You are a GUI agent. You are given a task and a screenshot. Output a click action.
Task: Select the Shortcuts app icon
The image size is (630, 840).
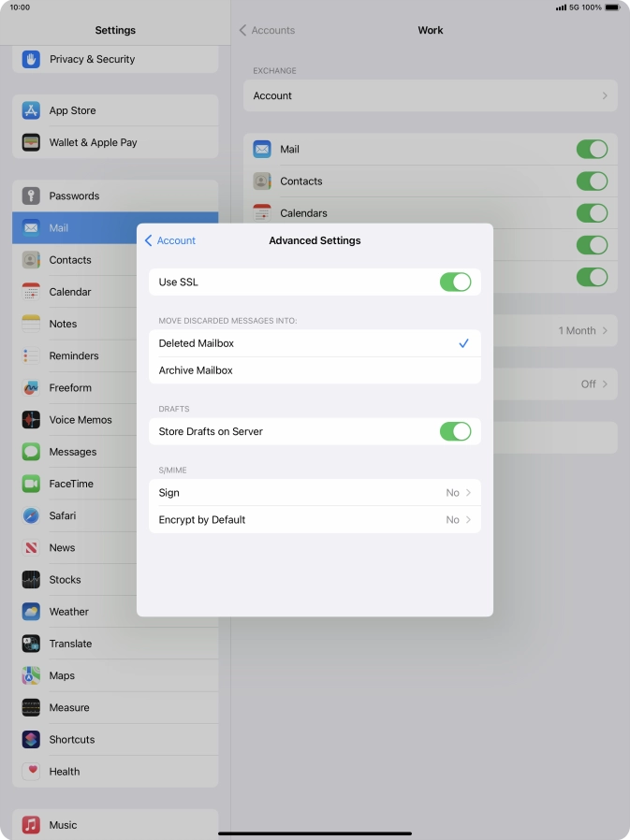31,739
